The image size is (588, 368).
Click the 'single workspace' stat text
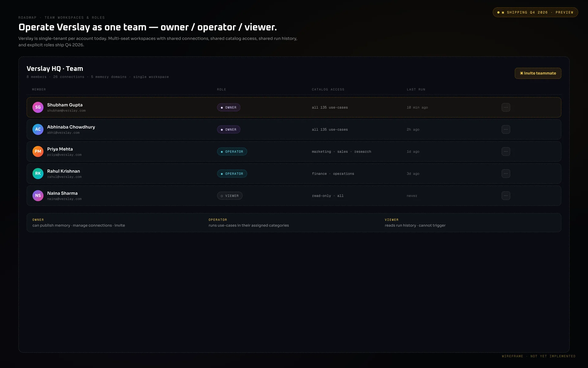coord(151,77)
